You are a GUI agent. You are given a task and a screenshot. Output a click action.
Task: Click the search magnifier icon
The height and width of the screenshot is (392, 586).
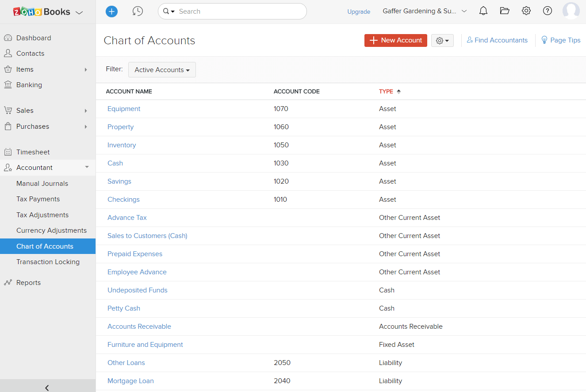[166, 12]
